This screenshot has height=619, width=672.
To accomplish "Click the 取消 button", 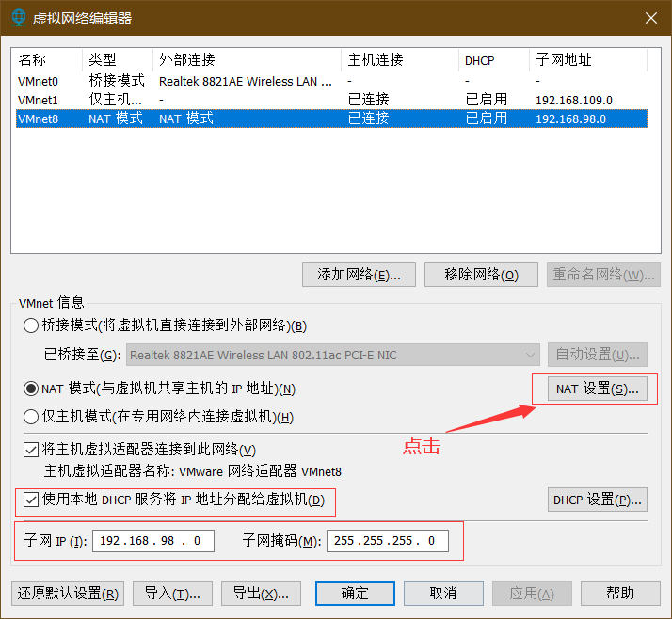I will tap(443, 594).
